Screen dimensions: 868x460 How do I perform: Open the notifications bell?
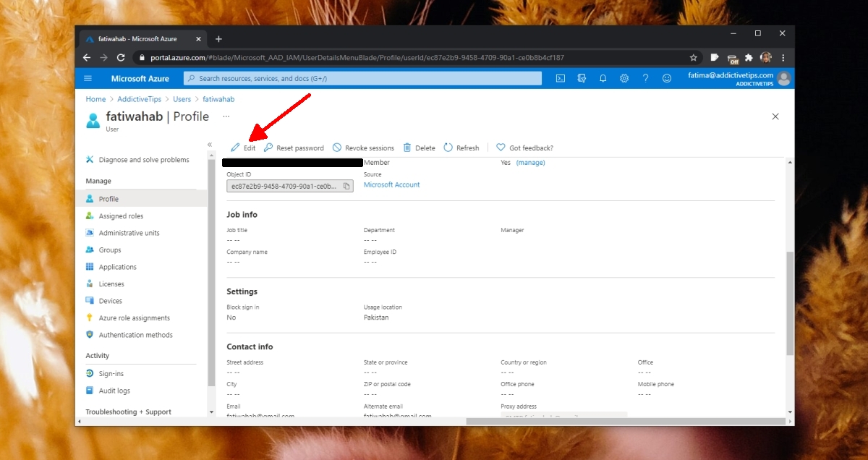click(603, 78)
